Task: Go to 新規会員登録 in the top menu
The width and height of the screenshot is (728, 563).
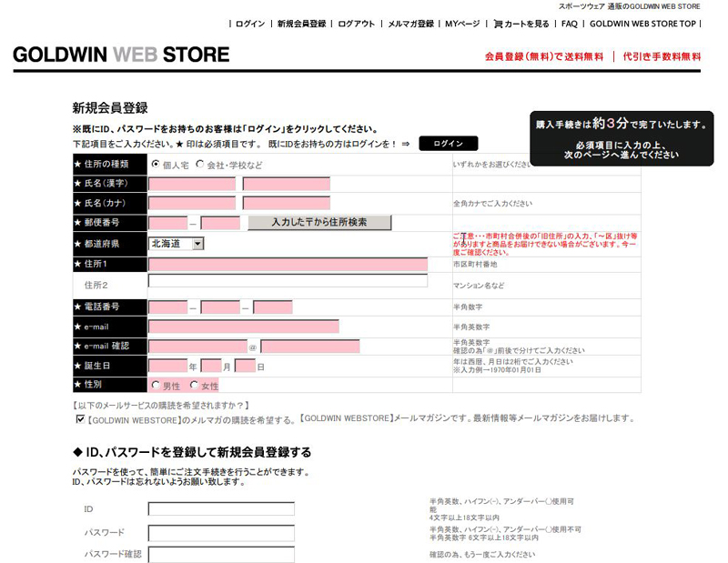Action: click(x=301, y=24)
